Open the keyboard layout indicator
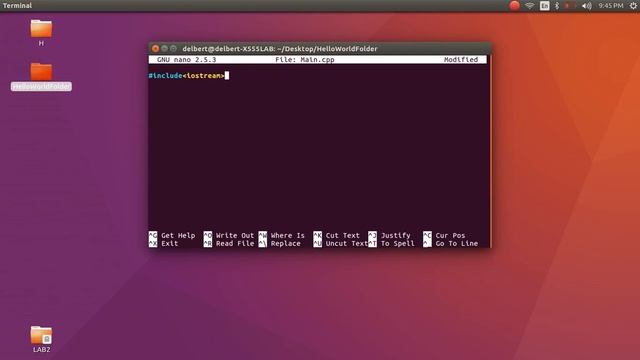The width and height of the screenshot is (640, 360). tap(544, 6)
